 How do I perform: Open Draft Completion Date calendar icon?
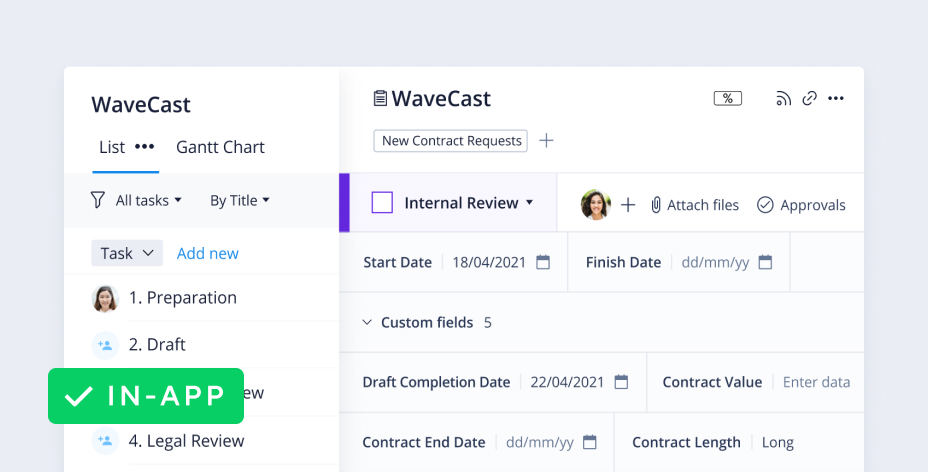tap(621, 382)
